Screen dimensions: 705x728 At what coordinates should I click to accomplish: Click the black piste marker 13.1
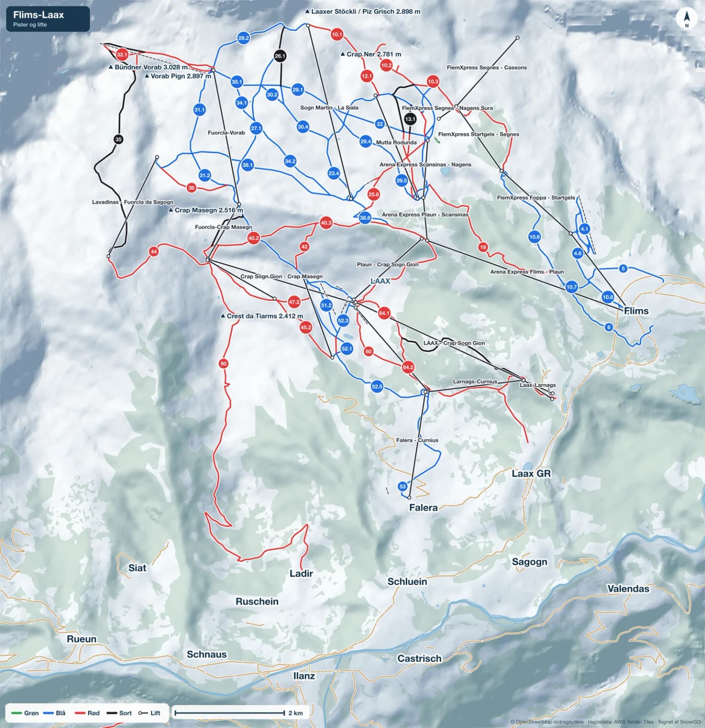(x=410, y=119)
